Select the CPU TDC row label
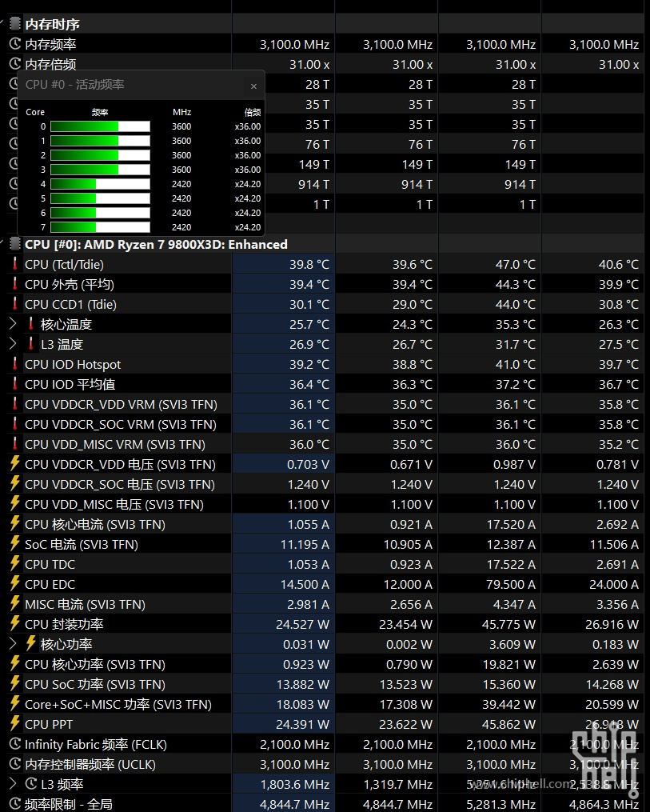650x812 pixels. (50, 564)
